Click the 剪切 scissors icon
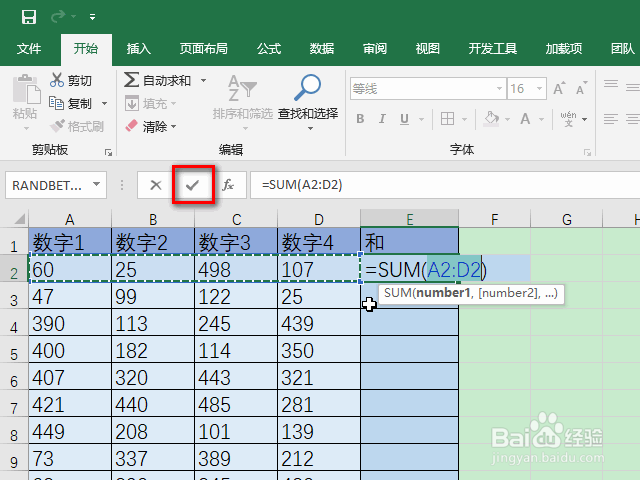The width and height of the screenshot is (640, 480). [x=57, y=80]
